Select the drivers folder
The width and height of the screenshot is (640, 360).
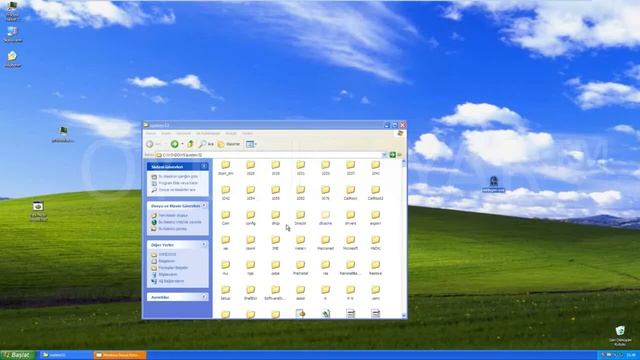point(351,218)
